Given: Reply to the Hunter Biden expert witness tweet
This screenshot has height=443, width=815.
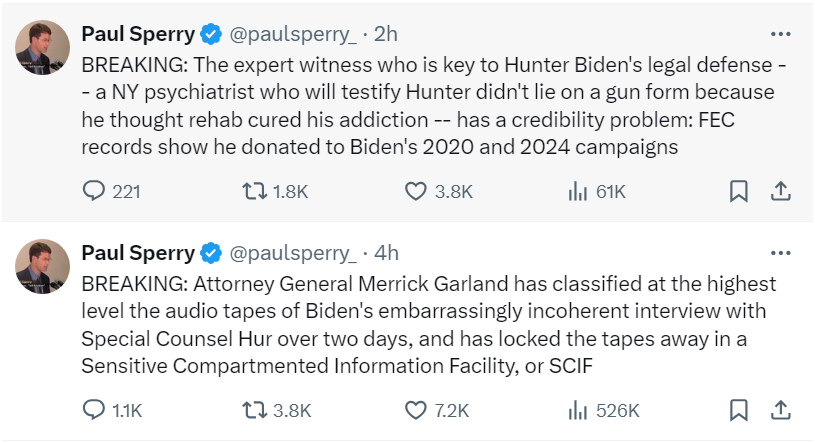Looking at the screenshot, I should pyautogui.click(x=93, y=190).
